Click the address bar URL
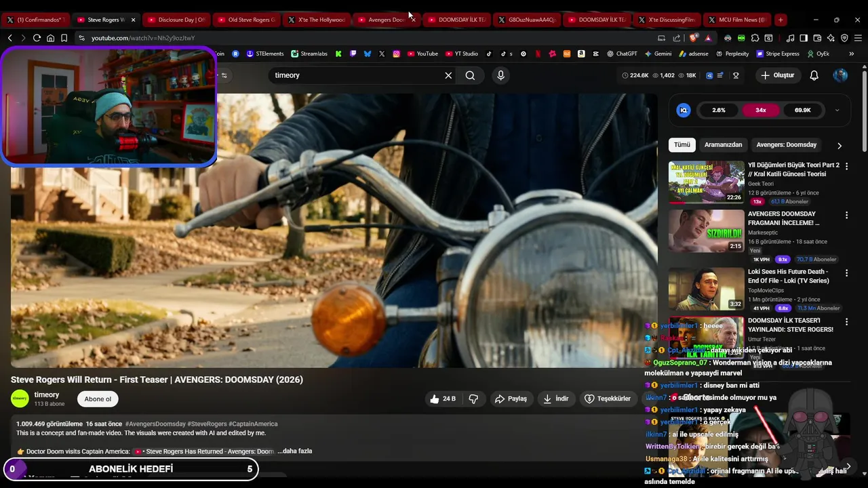Screen dimensions: 868x488 [x=143, y=38]
